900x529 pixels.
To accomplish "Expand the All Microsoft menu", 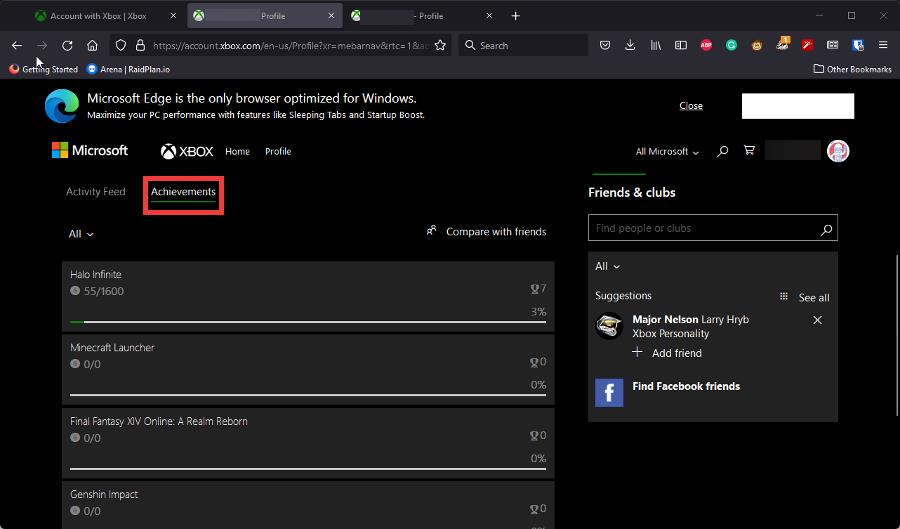I will 667,151.
